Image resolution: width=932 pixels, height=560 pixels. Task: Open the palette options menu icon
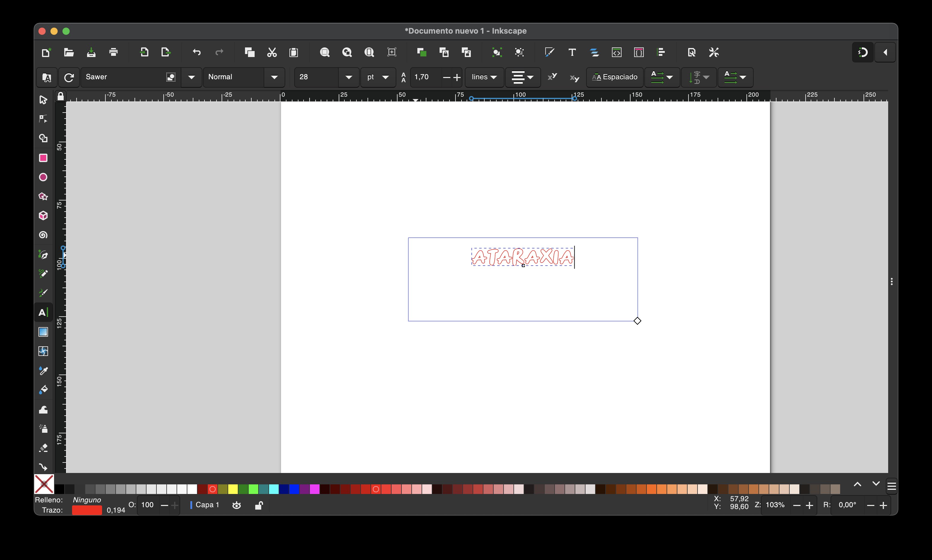891,486
